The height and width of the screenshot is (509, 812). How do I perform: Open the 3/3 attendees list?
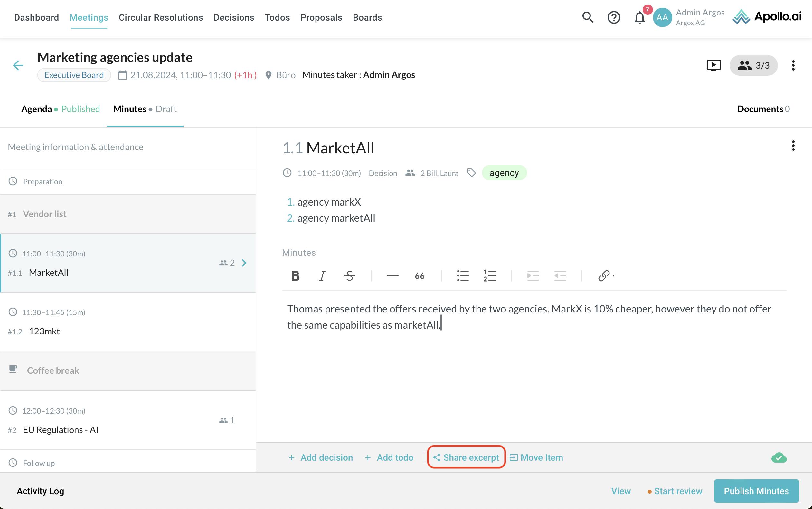coord(753,65)
